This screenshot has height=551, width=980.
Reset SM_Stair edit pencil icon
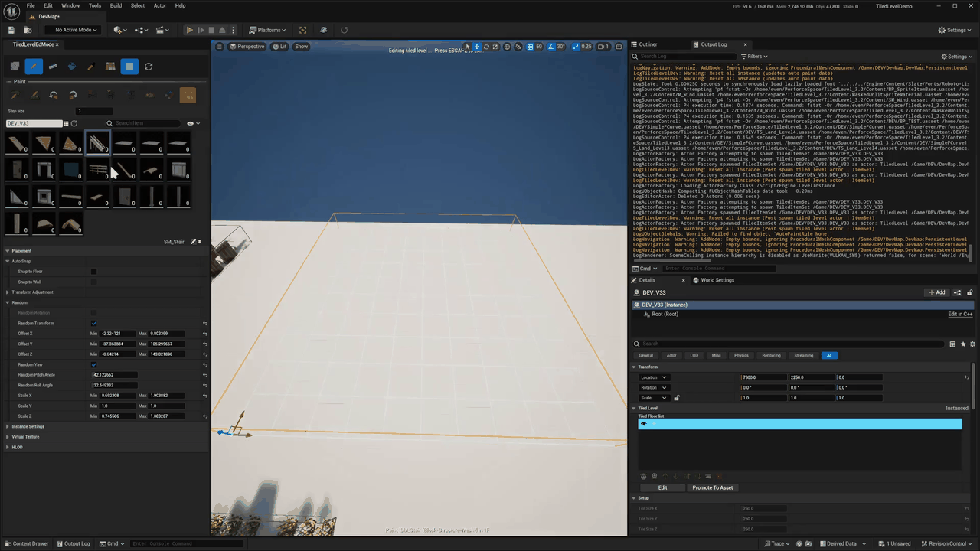tap(194, 242)
